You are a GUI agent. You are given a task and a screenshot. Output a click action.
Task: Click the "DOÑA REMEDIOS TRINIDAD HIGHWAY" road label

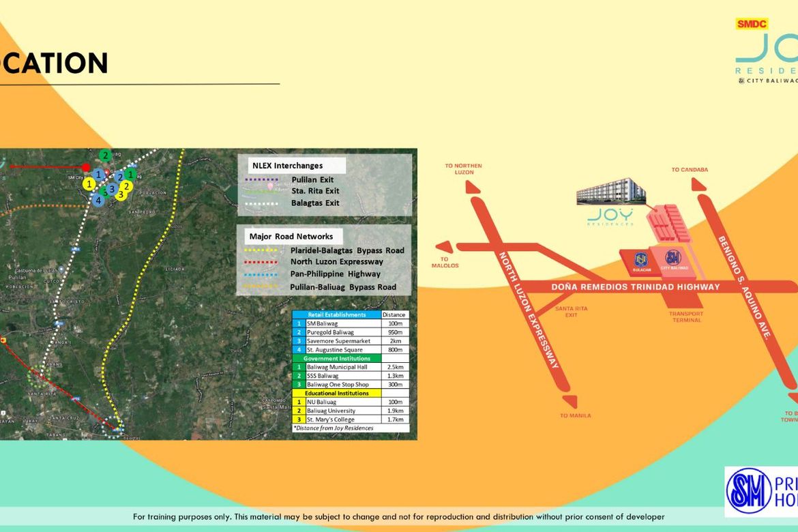(x=636, y=287)
